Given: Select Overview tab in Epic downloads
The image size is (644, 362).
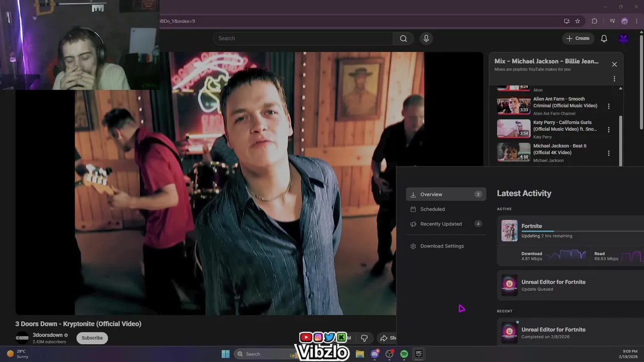Looking at the screenshot, I should coord(446,194).
